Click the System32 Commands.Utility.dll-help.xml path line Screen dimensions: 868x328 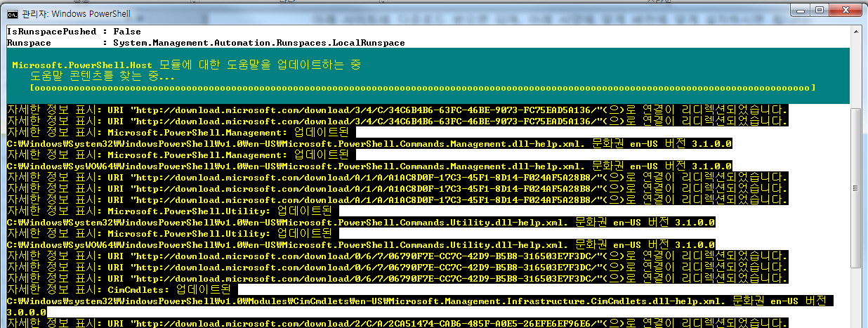[361, 223]
